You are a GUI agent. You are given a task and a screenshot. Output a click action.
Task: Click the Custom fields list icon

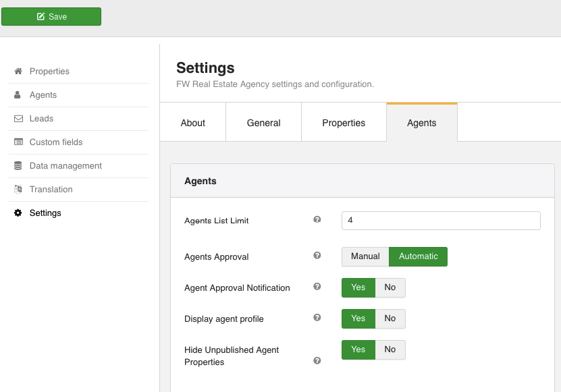point(18,142)
